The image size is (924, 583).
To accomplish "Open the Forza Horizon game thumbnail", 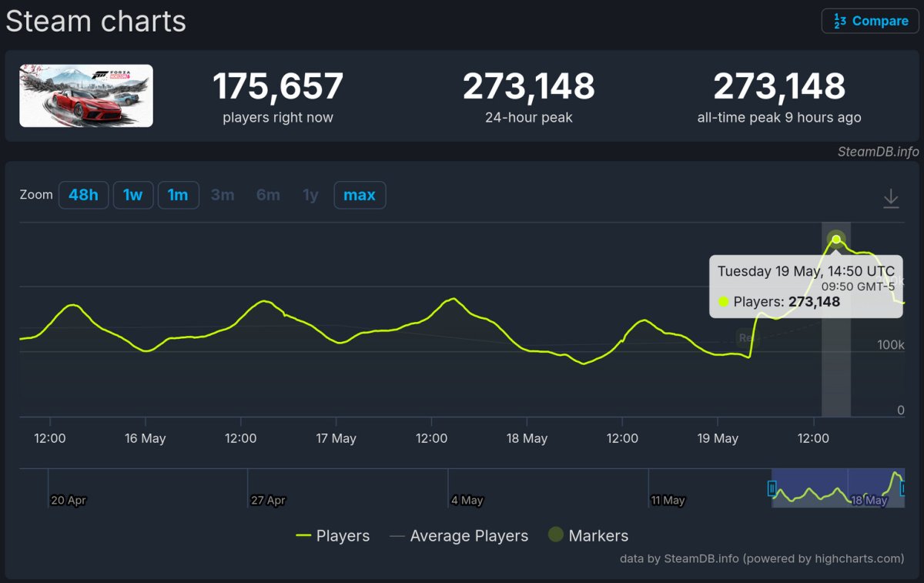I will pyautogui.click(x=86, y=95).
